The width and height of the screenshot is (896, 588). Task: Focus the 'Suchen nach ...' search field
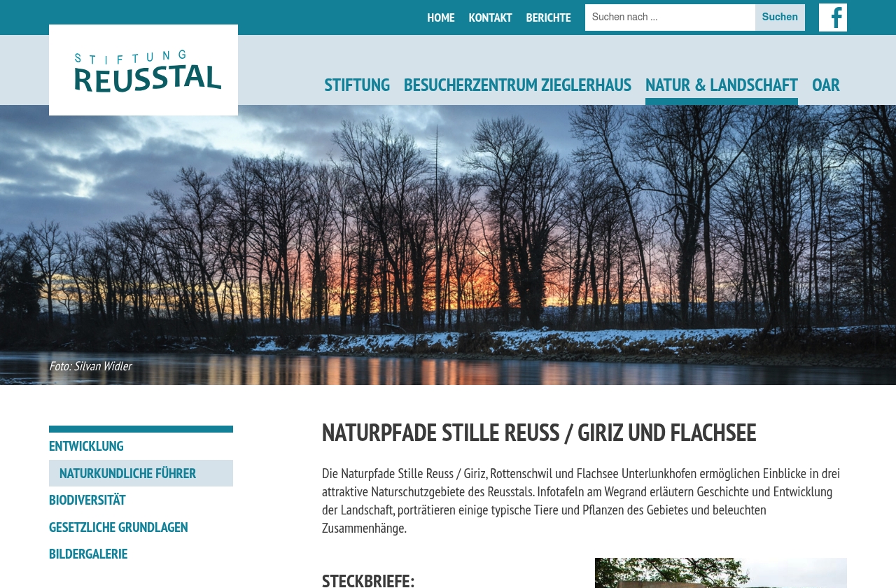pos(669,17)
